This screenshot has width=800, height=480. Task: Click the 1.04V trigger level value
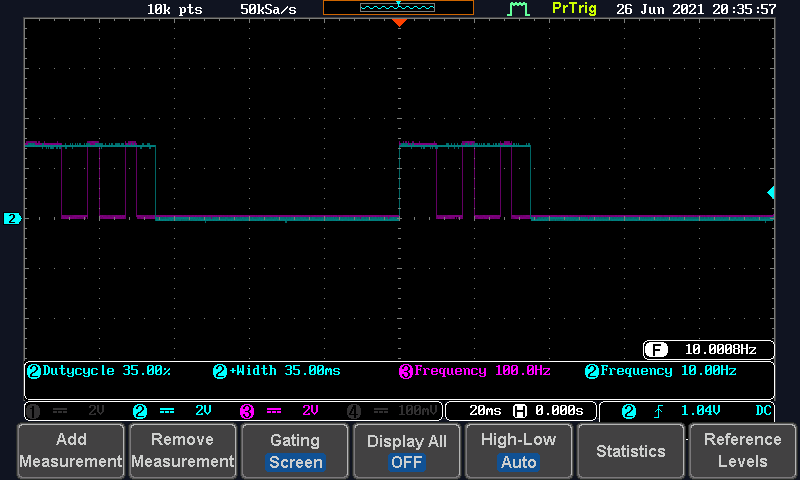point(701,411)
